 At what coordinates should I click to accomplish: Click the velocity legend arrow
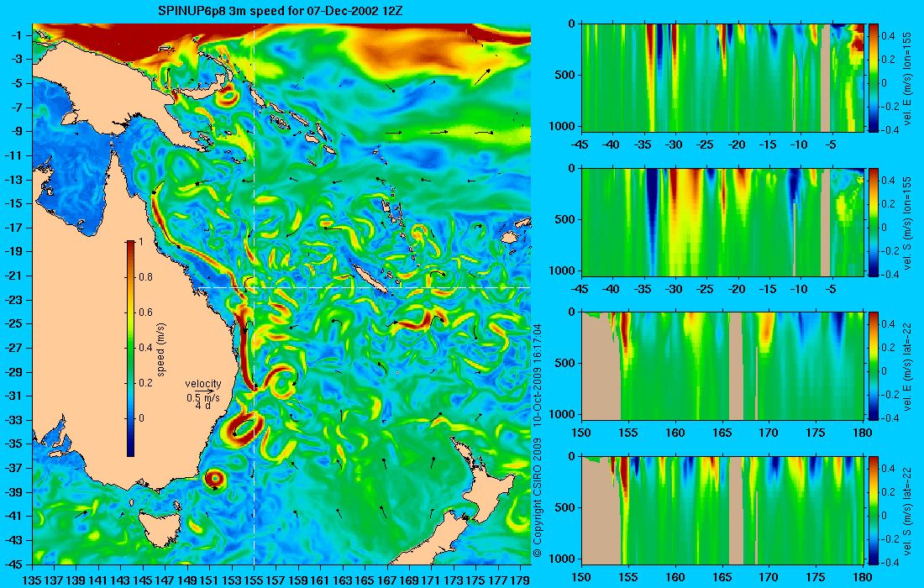point(204,391)
